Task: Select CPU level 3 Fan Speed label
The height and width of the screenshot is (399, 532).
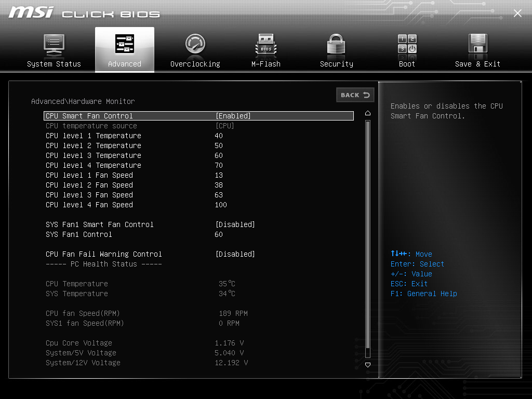Action: 89,195
